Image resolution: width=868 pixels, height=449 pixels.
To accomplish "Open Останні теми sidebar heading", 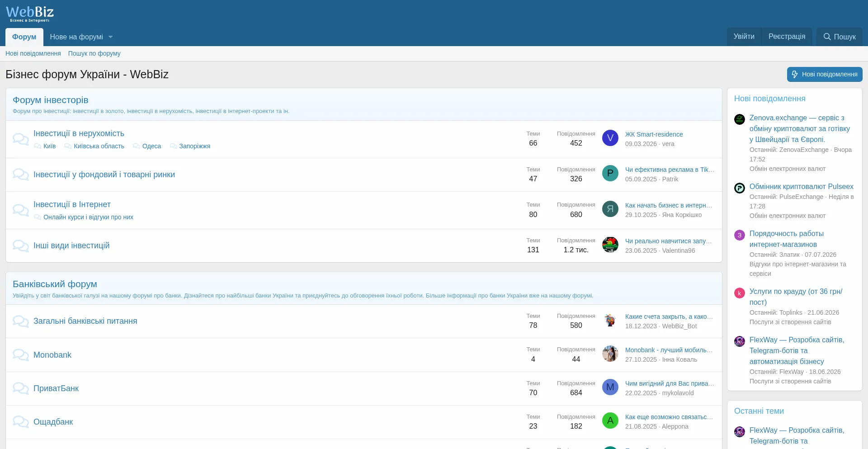I will tap(759, 411).
